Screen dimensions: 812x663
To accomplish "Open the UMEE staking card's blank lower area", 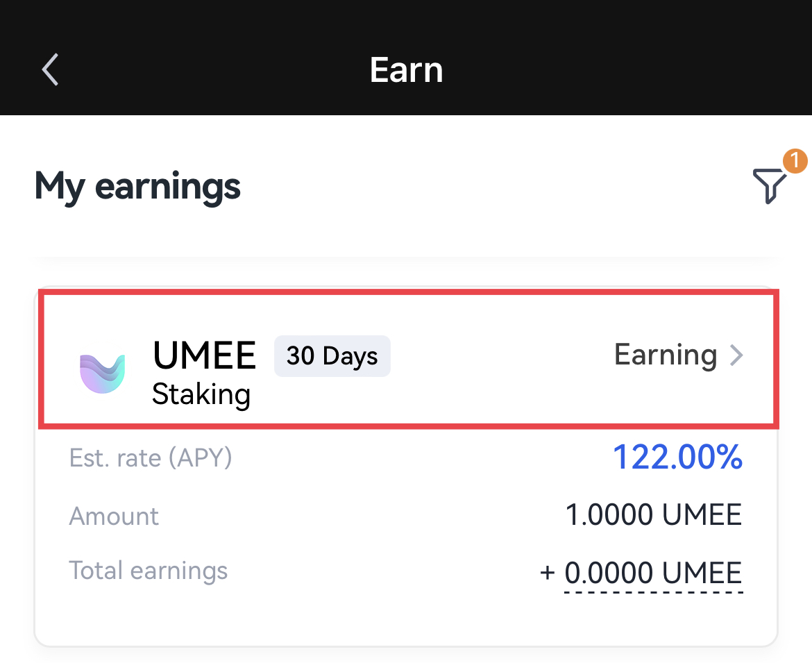I will [x=406, y=619].
